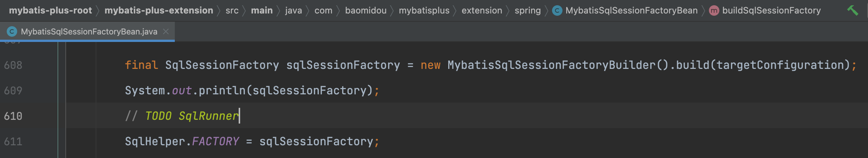Click the Java class icon on file tab
868x158 pixels.
(12, 32)
